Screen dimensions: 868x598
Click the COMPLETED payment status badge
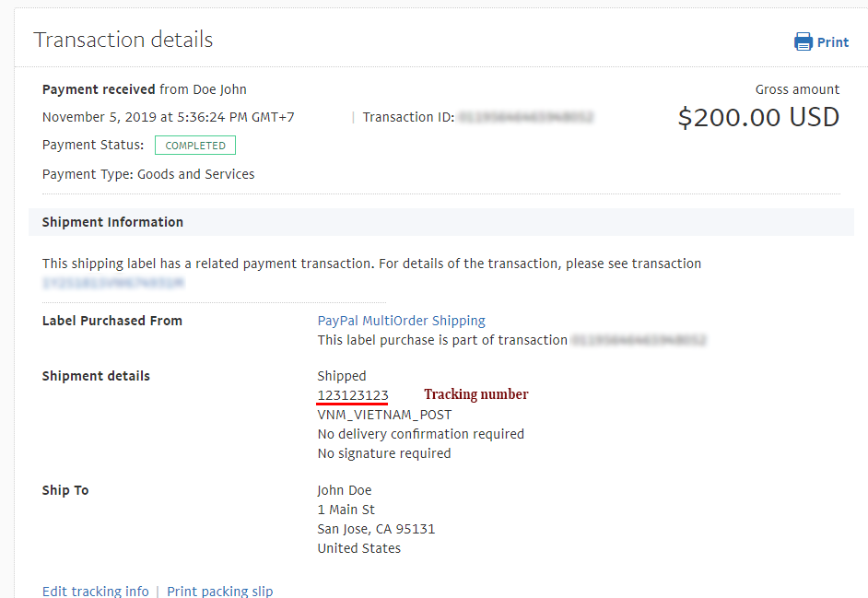click(195, 146)
